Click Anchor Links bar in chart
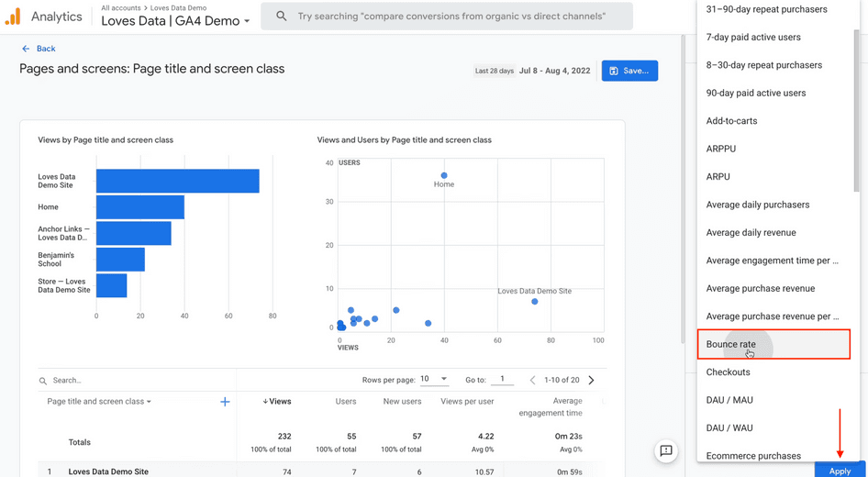This screenshot has width=868, height=477. point(133,233)
